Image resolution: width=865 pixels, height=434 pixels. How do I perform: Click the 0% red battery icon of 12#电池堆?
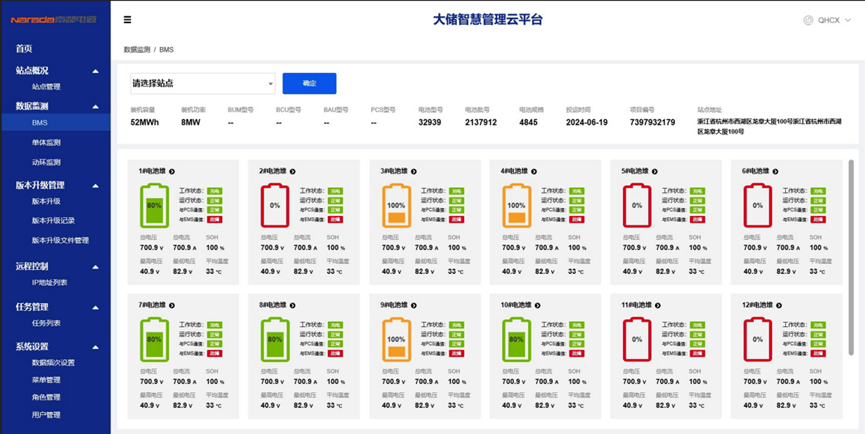(758, 340)
